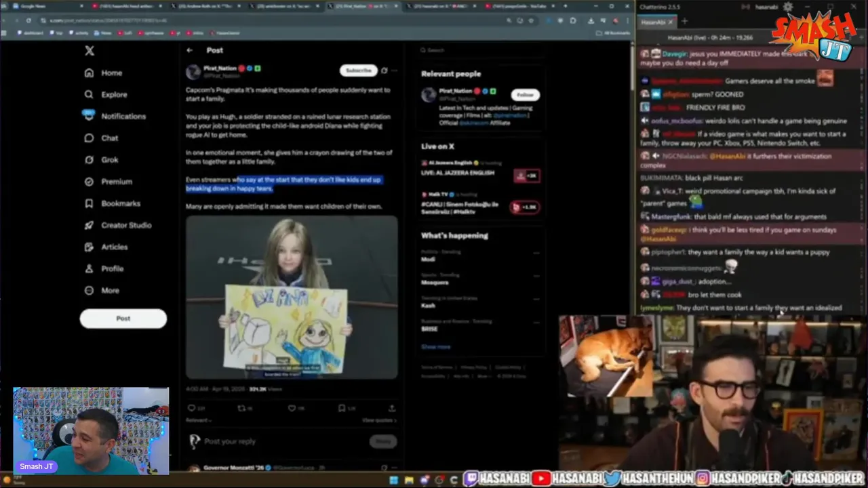The width and height of the screenshot is (868, 488).
Task: Click the View quotes link
Action: [378, 420]
